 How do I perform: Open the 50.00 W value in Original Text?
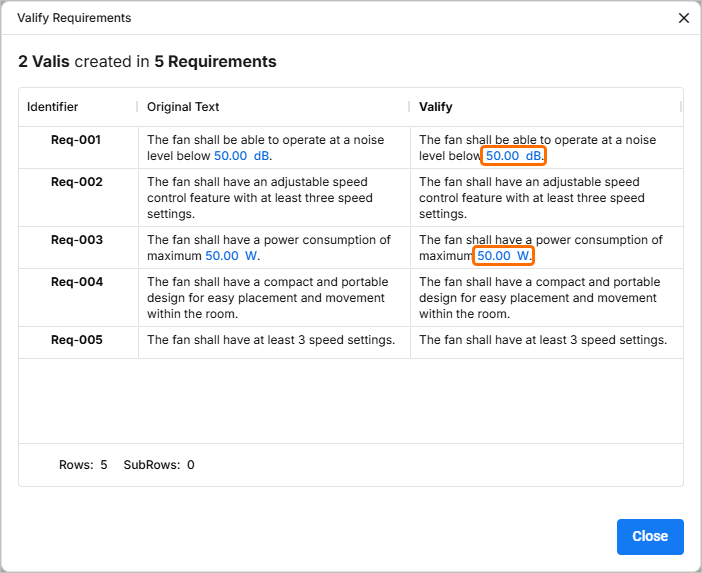pyautogui.click(x=232, y=256)
